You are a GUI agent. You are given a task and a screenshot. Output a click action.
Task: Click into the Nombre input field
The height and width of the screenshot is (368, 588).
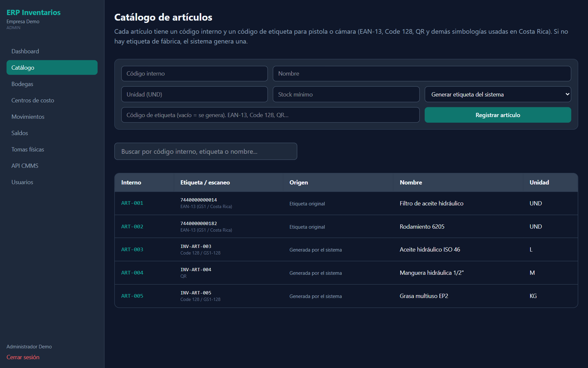(x=422, y=74)
